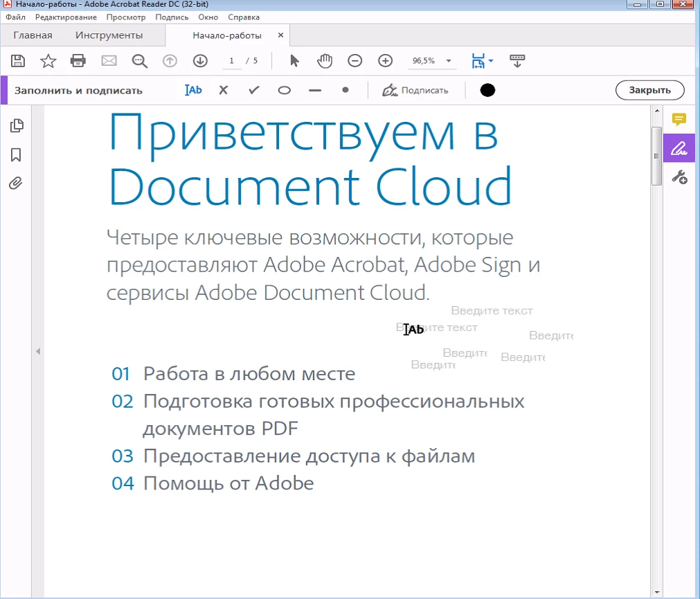Open the Справка menu
This screenshot has height=599, width=700.
coord(244,17)
